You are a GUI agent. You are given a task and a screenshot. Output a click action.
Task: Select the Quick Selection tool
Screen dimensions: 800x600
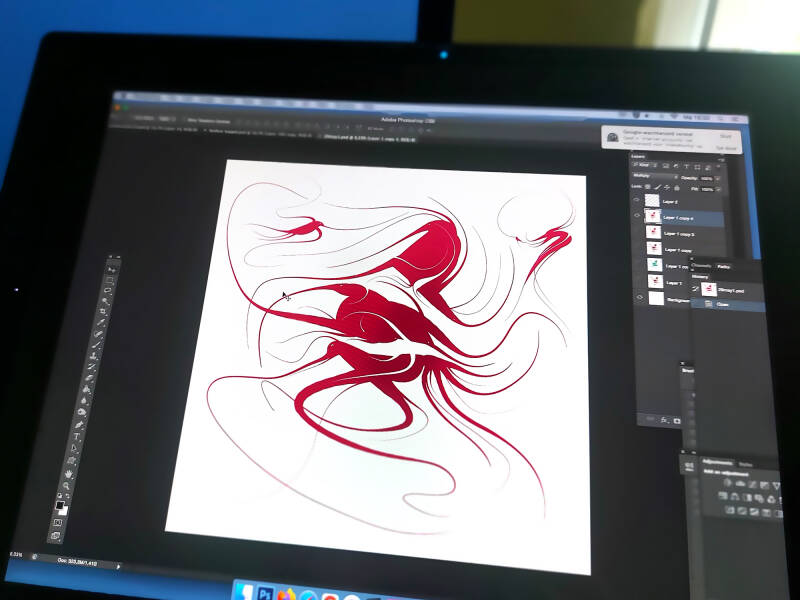(x=105, y=301)
